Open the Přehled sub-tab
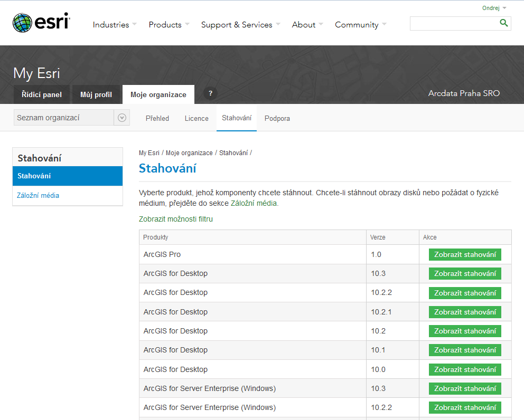The image size is (524, 420). (x=157, y=118)
